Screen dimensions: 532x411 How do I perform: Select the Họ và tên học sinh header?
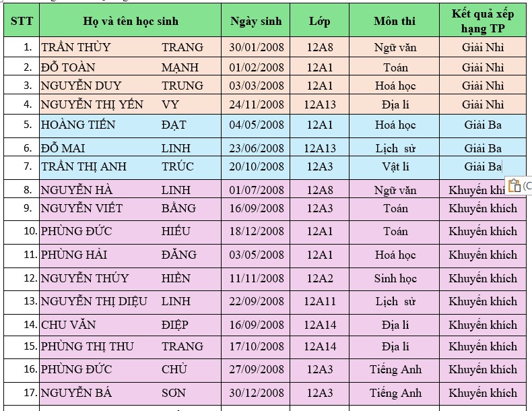coord(131,21)
